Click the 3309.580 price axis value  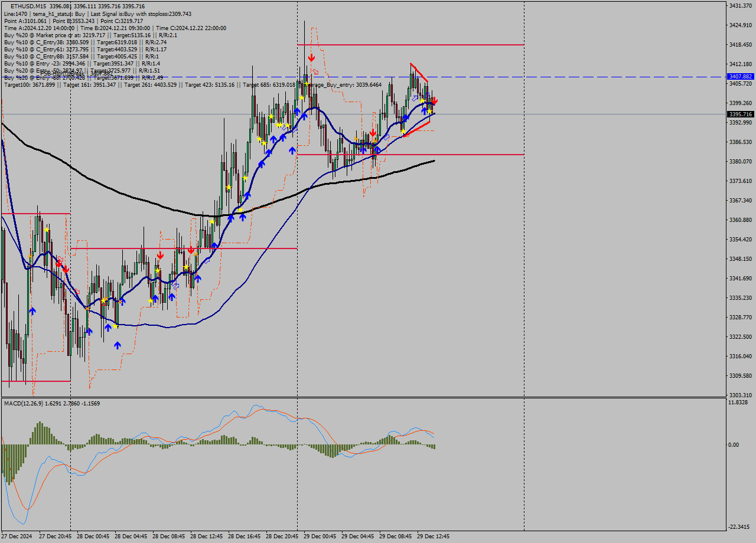(x=740, y=375)
